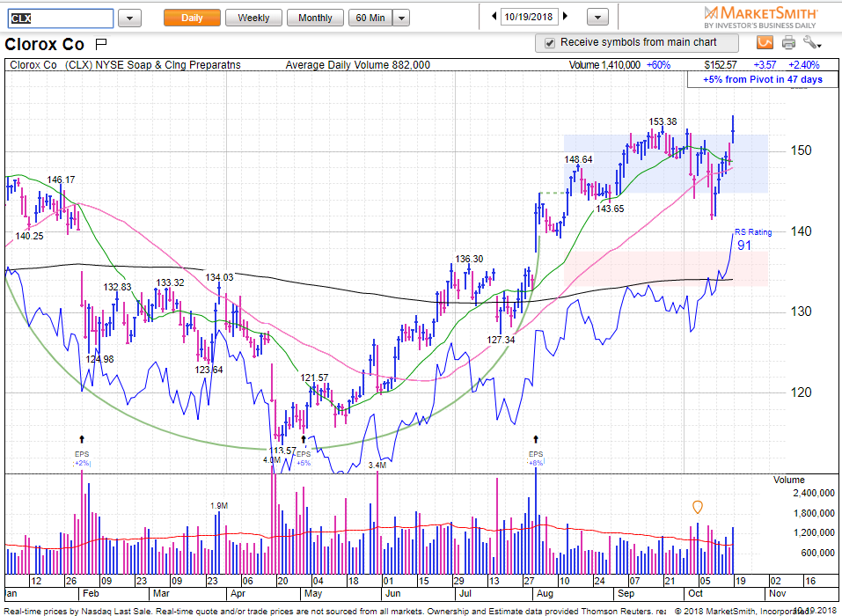Click the +3.57 price change value

coord(765,65)
